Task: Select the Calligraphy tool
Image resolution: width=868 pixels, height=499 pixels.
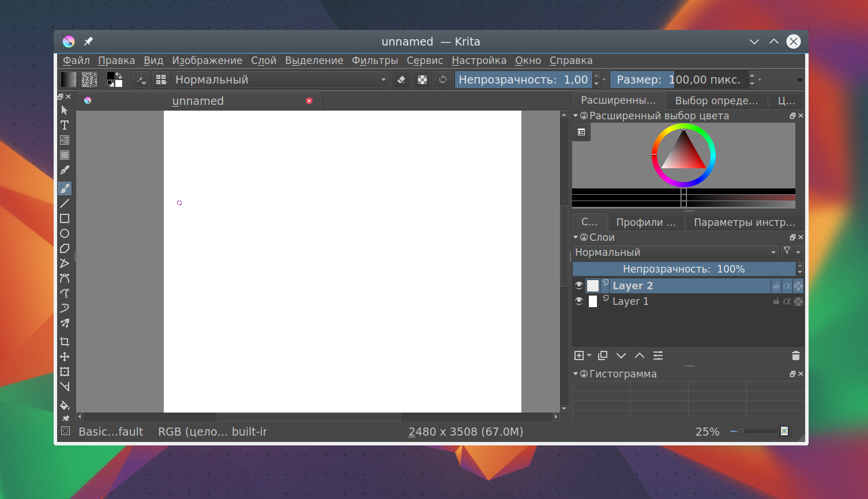Action: pos(65,170)
